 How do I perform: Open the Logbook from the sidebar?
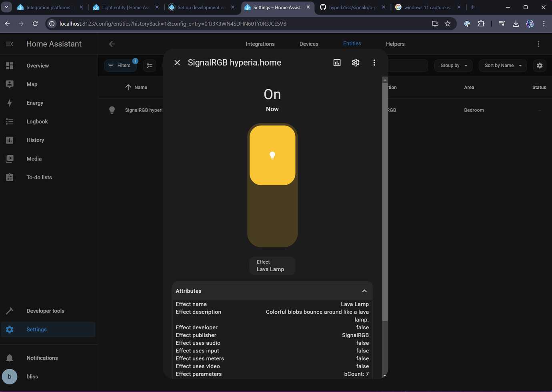click(37, 121)
